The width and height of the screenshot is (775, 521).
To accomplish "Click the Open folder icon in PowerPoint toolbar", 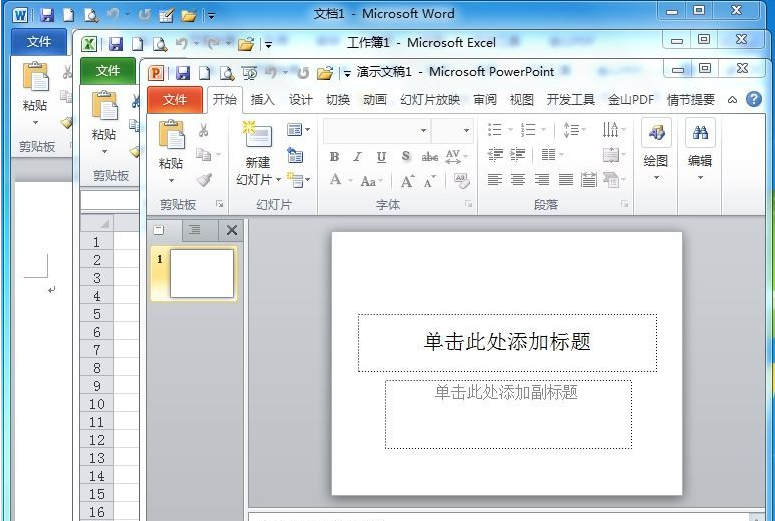I will (x=325, y=73).
